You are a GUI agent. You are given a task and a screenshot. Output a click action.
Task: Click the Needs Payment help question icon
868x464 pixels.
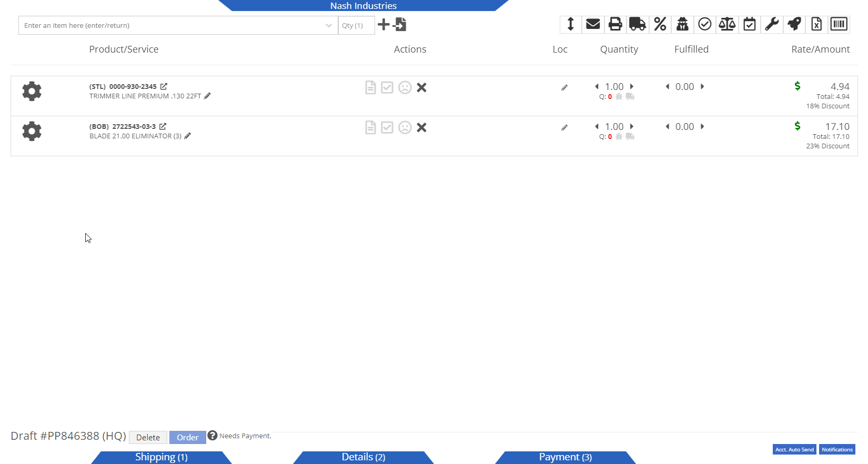tap(212, 435)
